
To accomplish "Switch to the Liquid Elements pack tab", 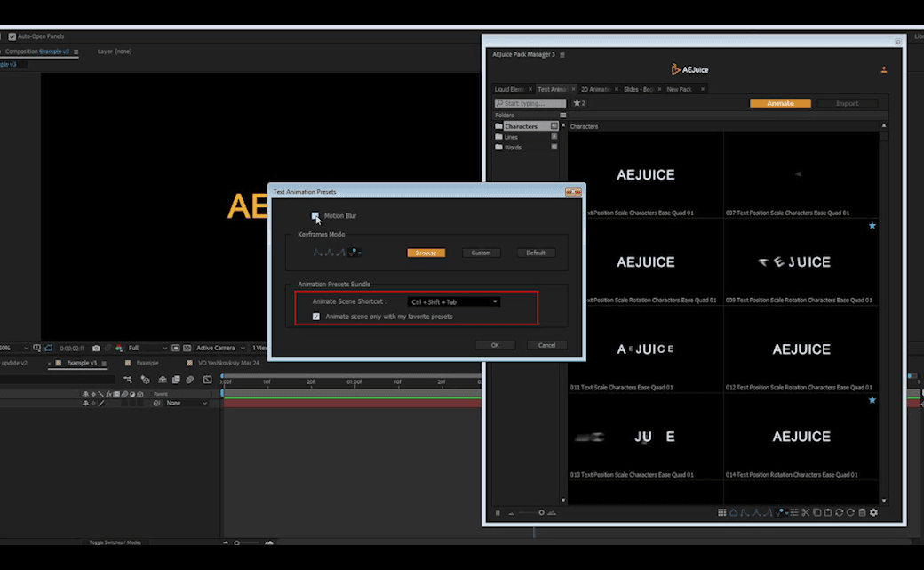I will (509, 89).
